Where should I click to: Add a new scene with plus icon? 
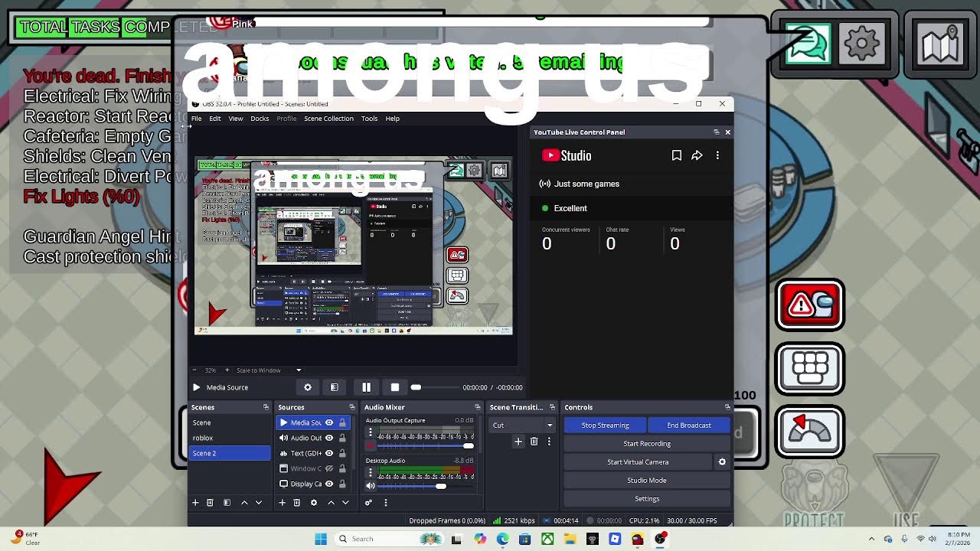coord(195,503)
